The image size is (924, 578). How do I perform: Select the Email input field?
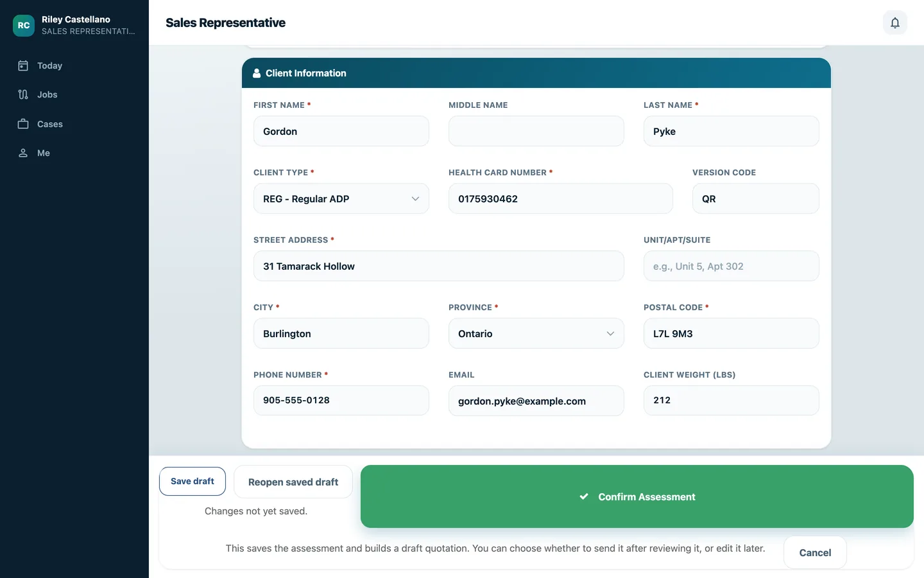click(536, 401)
